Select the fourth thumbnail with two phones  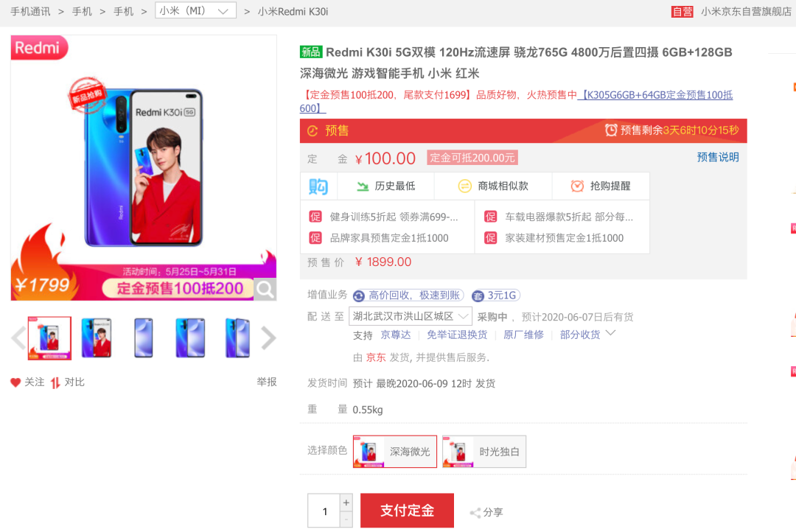190,338
